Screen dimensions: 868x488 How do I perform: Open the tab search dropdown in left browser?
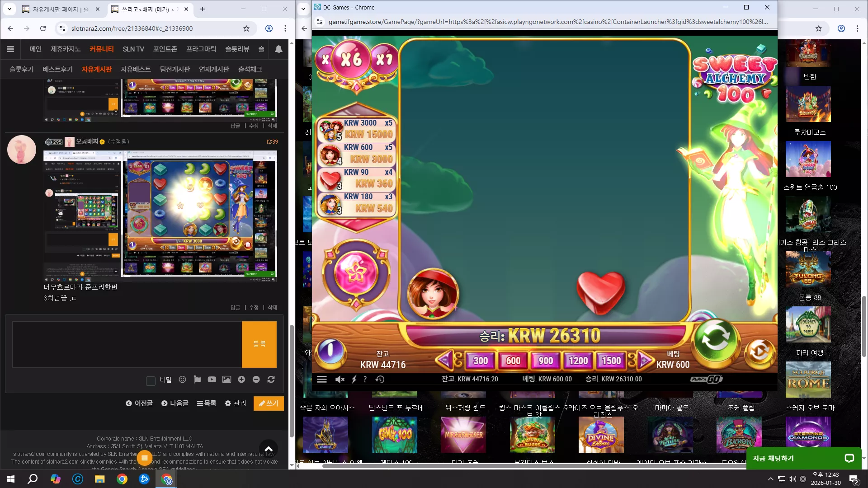click(9, 9)
